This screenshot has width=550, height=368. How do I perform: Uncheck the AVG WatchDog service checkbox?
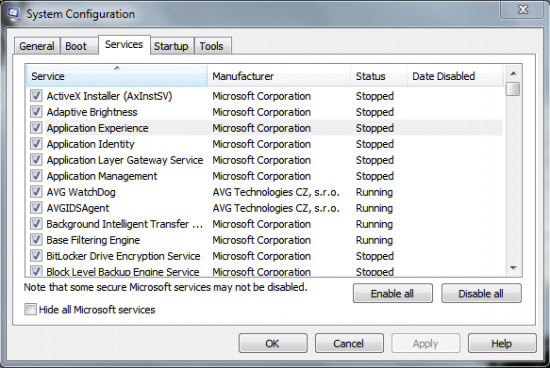tap(36, 192)
